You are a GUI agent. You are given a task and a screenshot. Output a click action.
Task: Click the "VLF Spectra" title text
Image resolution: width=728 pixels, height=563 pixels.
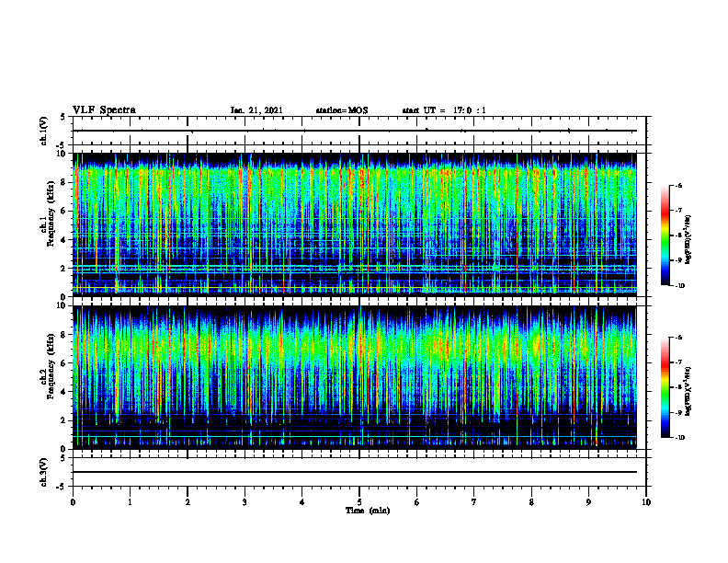point(104,110)
